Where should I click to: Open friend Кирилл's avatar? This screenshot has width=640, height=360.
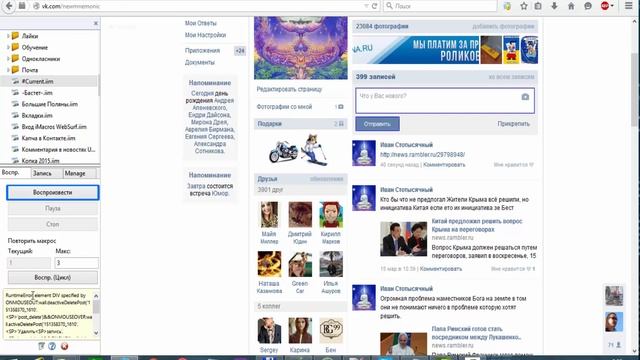(x=331, y=214)
